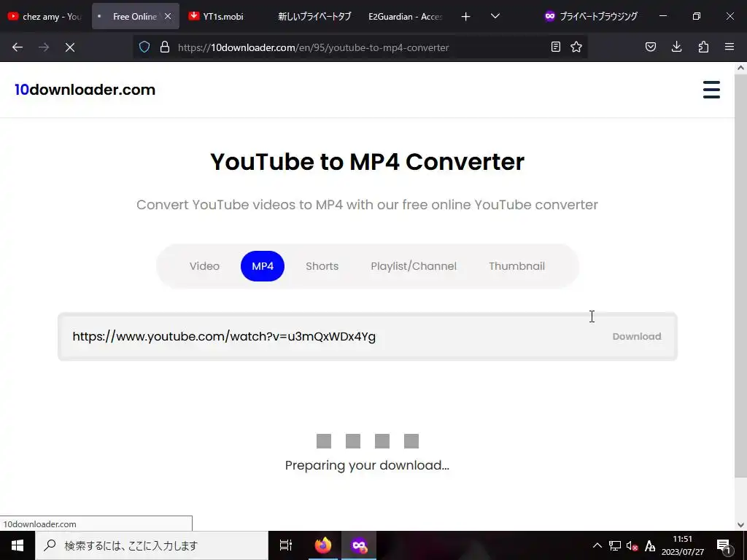Viewport: 747px width, 560px height.
Task: Click the site security padlock icon
Action: (x=165, y=47)
